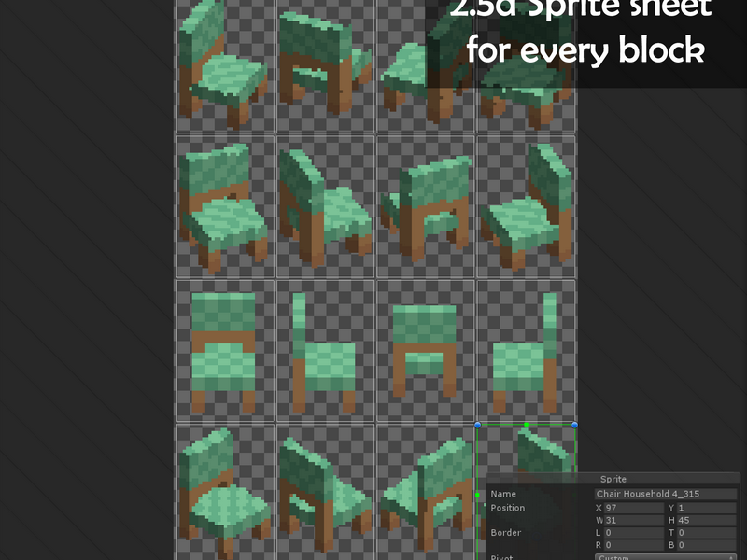Click the 'Position' label in Sprite panel
The height and width of the screenshot is (560, 747).
coord(507,508)
